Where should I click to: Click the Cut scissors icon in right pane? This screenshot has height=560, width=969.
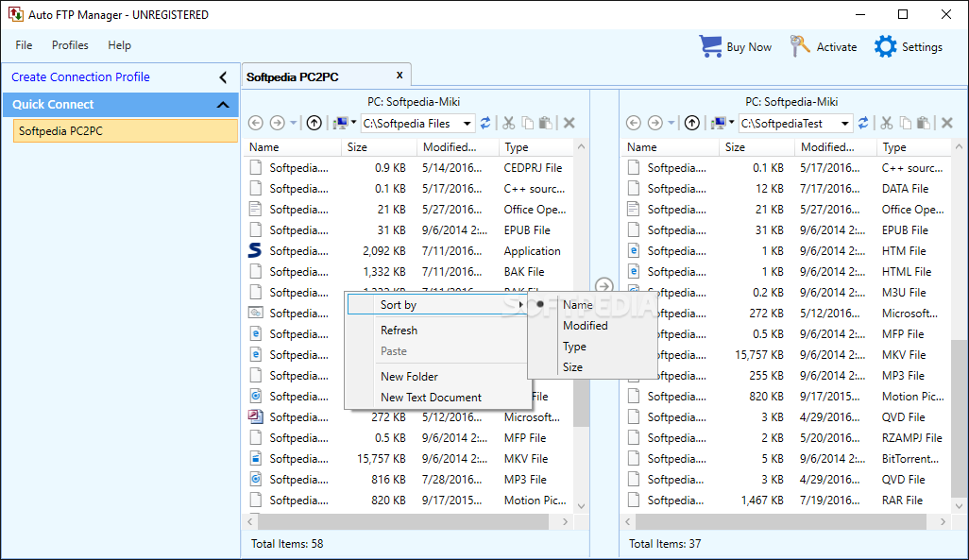887,123
